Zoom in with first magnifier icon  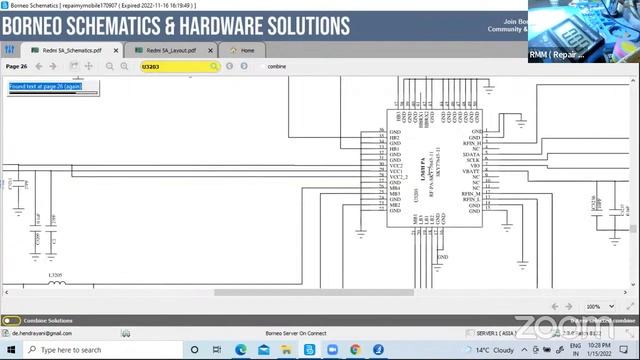109,66
